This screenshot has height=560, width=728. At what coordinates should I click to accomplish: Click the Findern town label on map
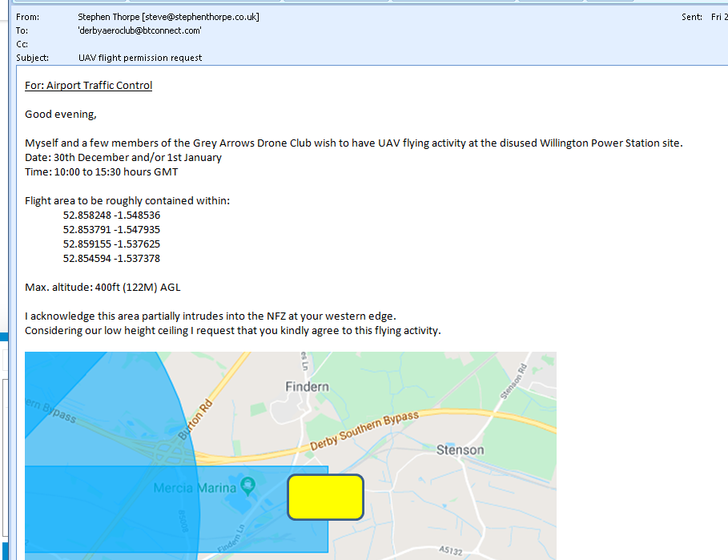click(307, 387)
